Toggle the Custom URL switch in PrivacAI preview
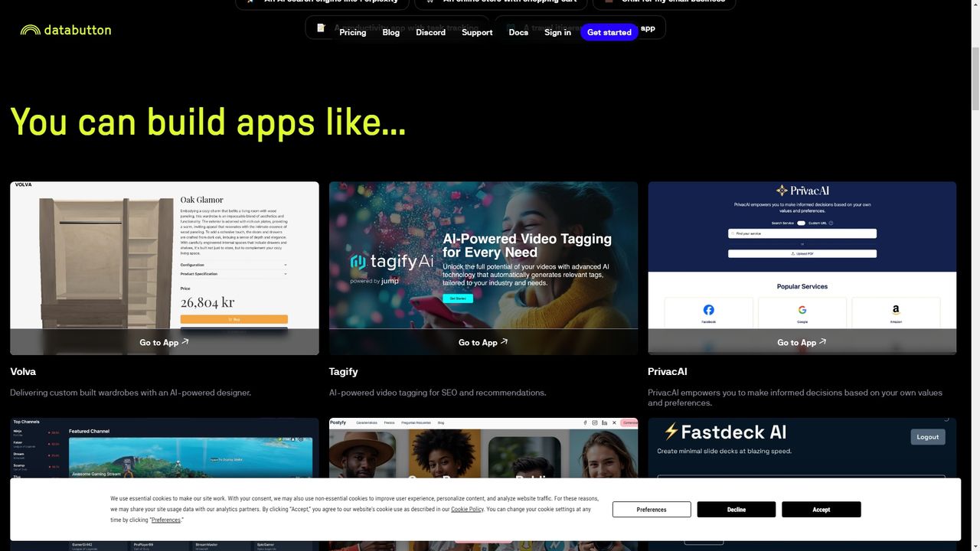Viewport: 980px width, 551px height. (x=801, y=223)
